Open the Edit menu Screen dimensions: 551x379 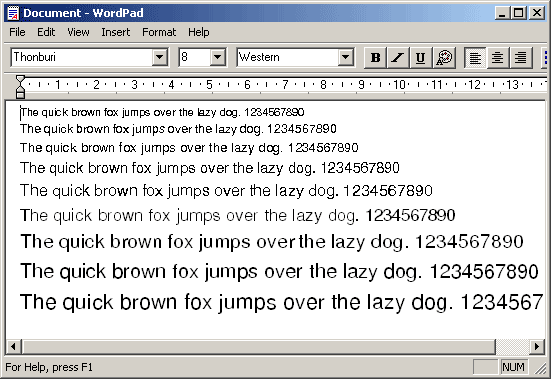click(46, 32)
